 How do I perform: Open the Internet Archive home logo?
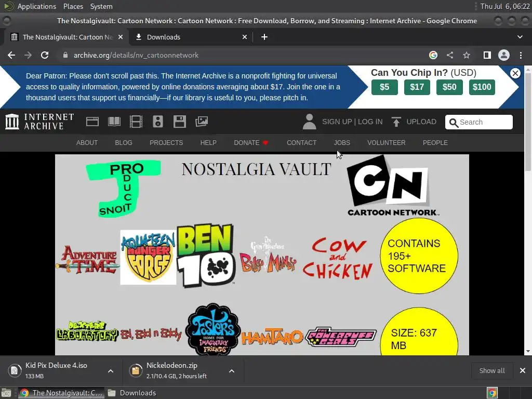[39, 122]
